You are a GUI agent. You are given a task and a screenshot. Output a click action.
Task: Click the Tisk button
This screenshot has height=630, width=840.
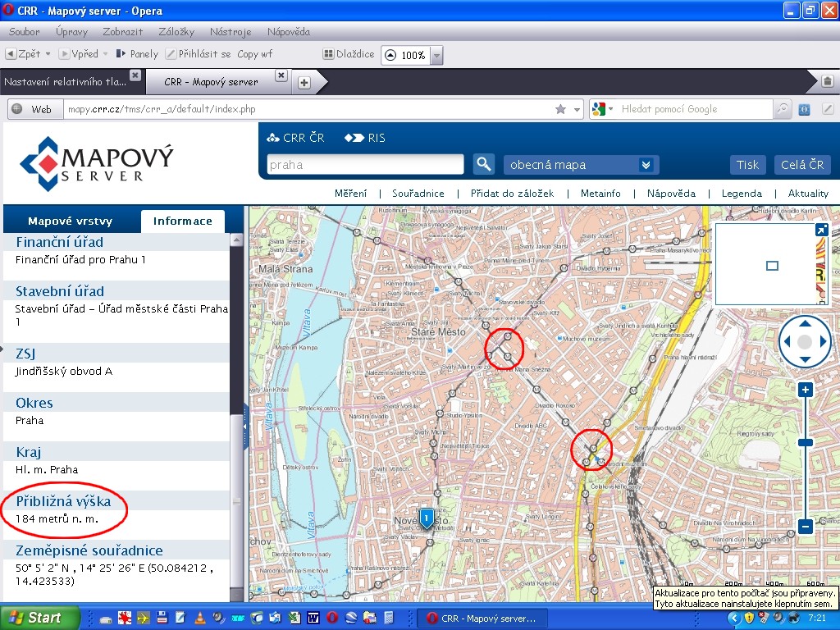[747, 165]
